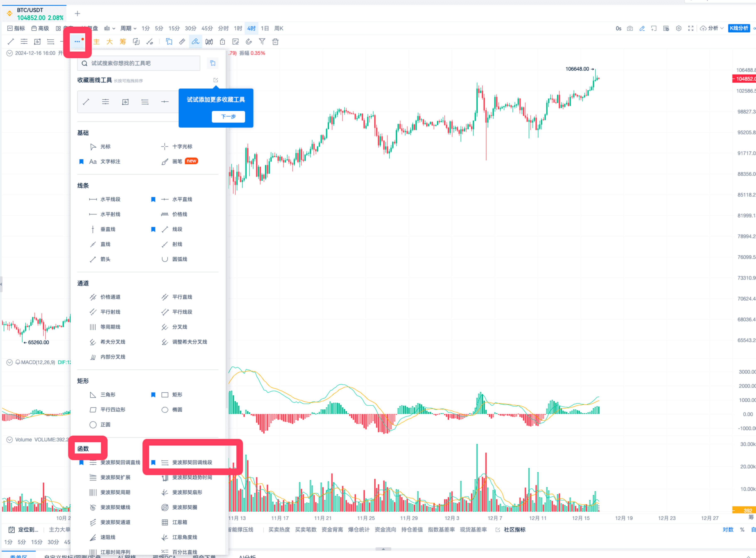Select the line segment tool in top toolbar
Viewport: 756px width, 558px height.
click(x=11, y=42)
